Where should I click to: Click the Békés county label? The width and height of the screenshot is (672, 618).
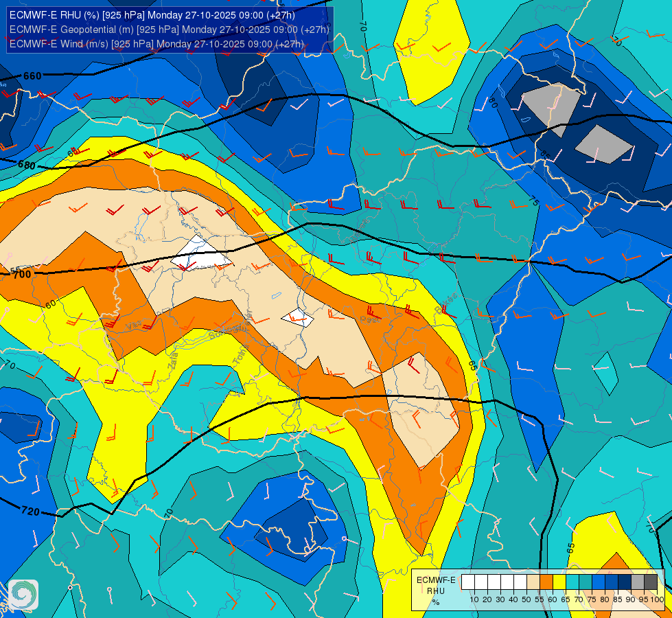pos(445,303)
